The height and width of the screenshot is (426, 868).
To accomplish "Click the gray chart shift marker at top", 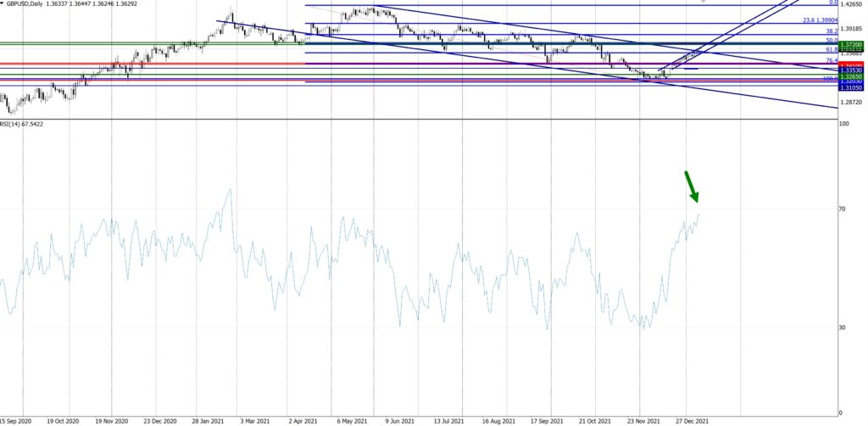I will click(703, 3).
